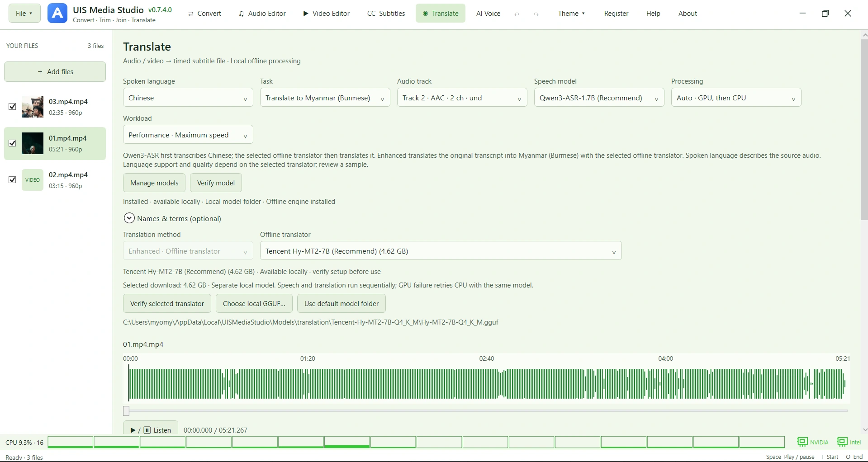Image resolution: width=868 pixels, height=462 pixels.
Task: Switch to the Audio Editor tab
Action: (x=262, y=14)
